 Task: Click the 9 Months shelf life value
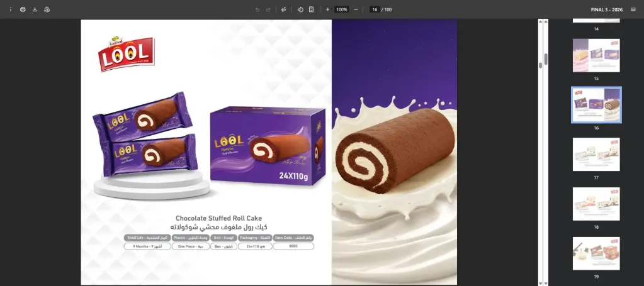click(147, 246)
